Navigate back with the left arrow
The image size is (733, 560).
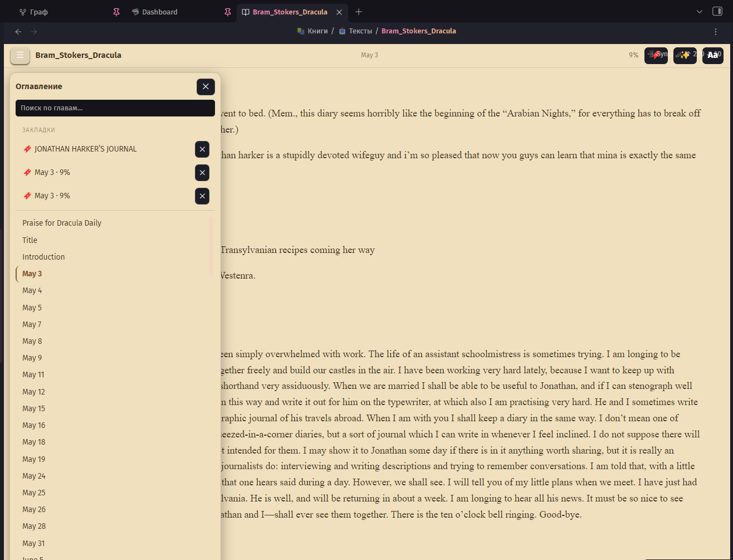(18, 32)
